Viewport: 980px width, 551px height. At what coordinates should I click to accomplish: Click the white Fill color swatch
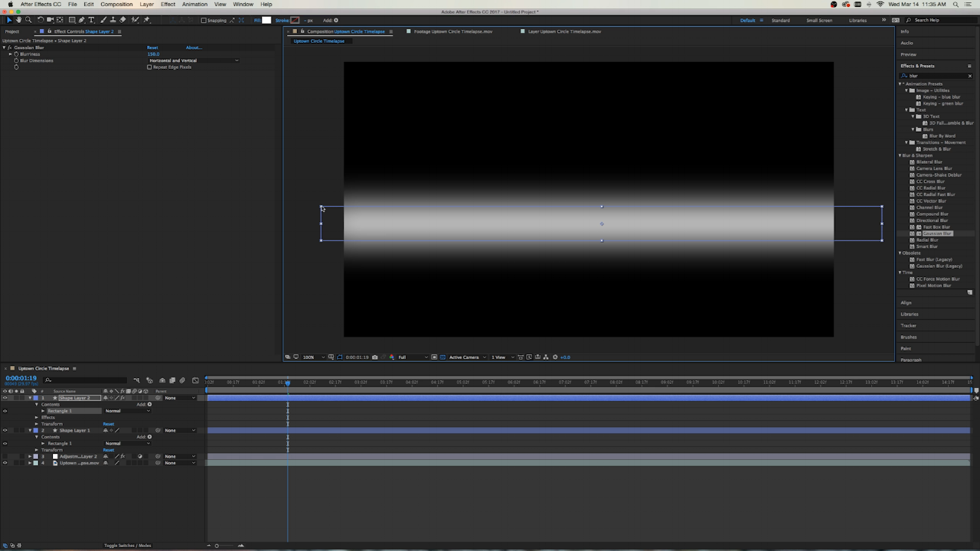(x=266, y=21)
